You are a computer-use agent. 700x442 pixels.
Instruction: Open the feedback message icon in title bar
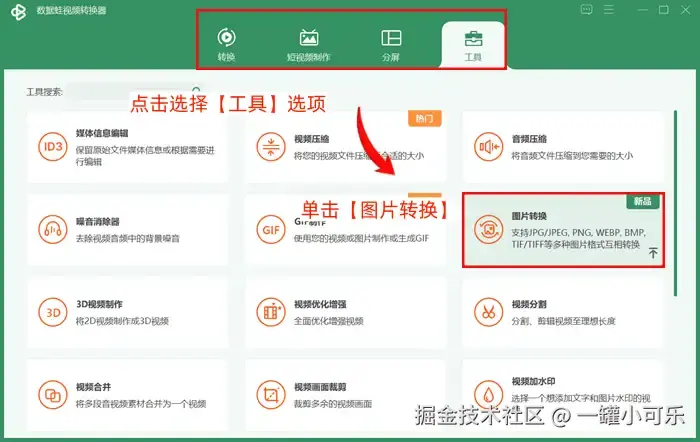tap(587, 9)
